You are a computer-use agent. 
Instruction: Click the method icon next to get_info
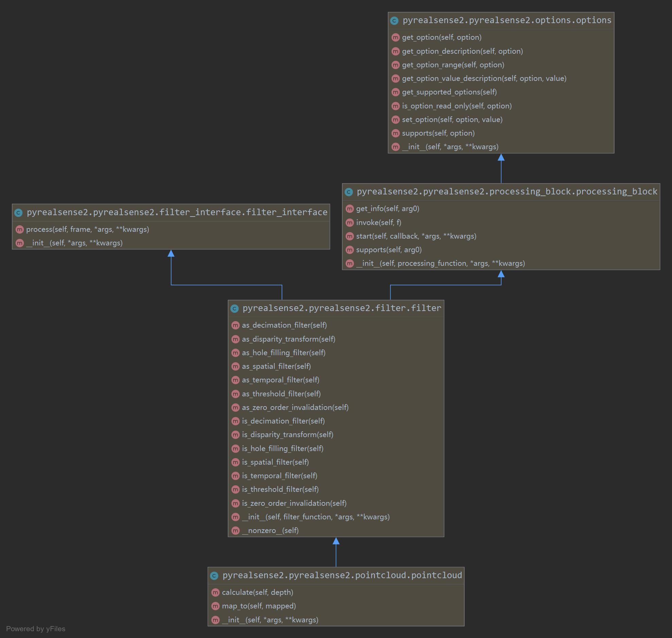point(350,209)
